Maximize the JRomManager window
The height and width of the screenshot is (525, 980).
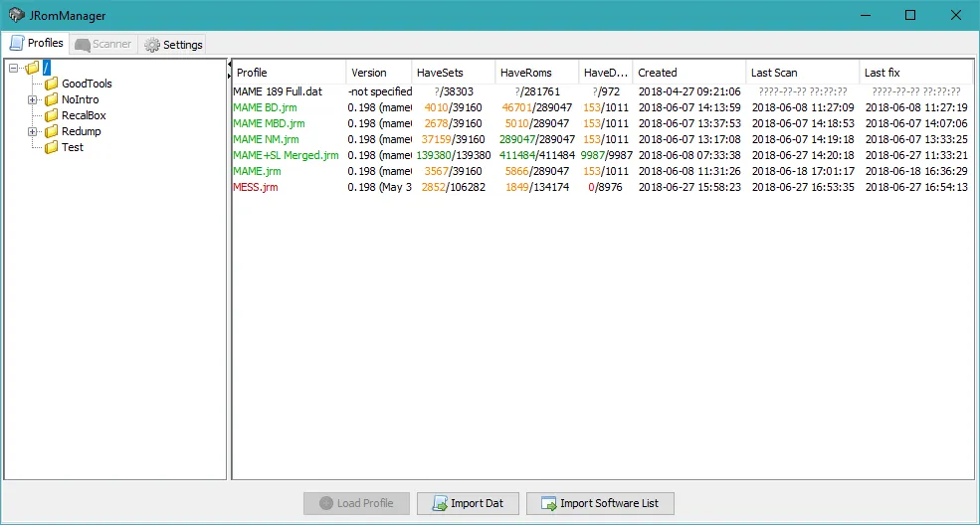pyautogui.click(x=910, y=15)
